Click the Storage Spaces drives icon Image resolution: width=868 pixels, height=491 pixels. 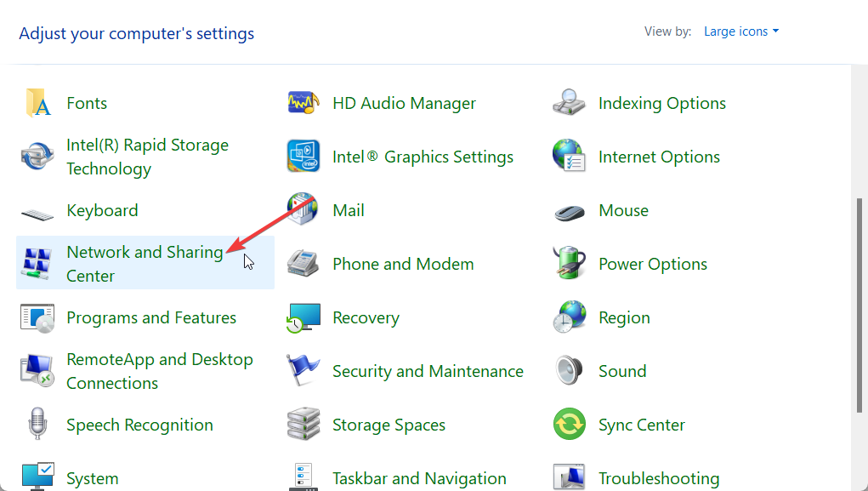pos(304,425)
